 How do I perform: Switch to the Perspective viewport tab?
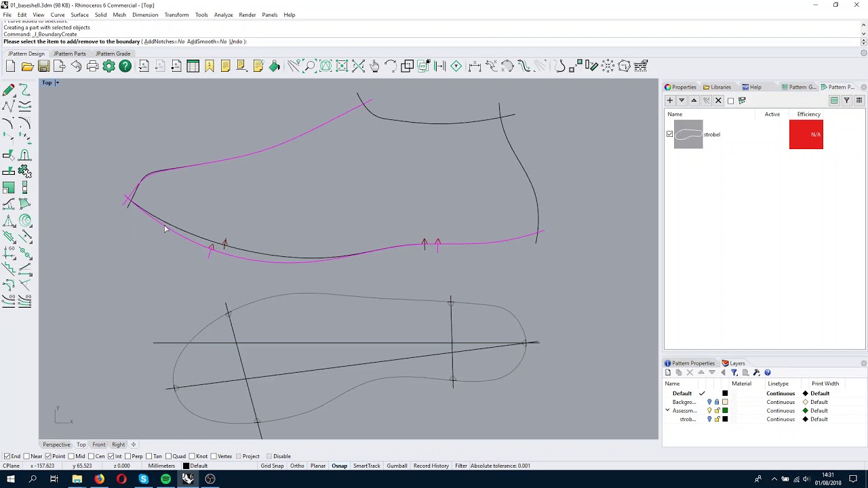click(x=56, y=445)
